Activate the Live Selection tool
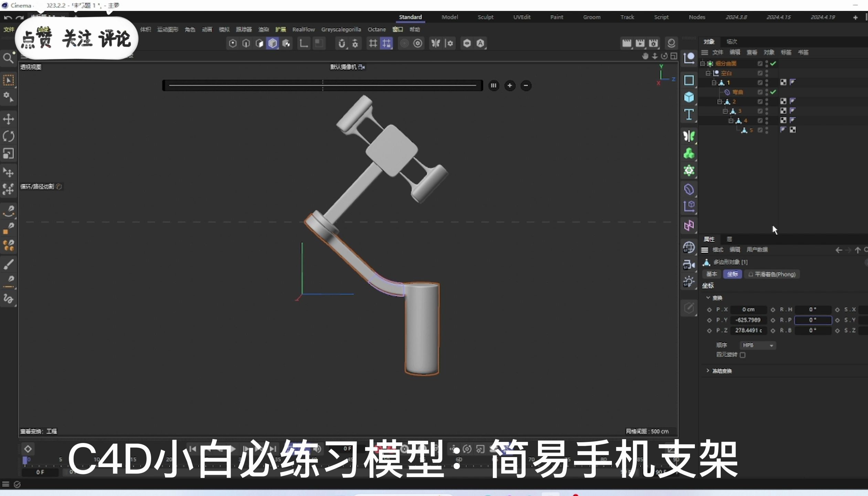868x496 pixels. coord(8,80)
